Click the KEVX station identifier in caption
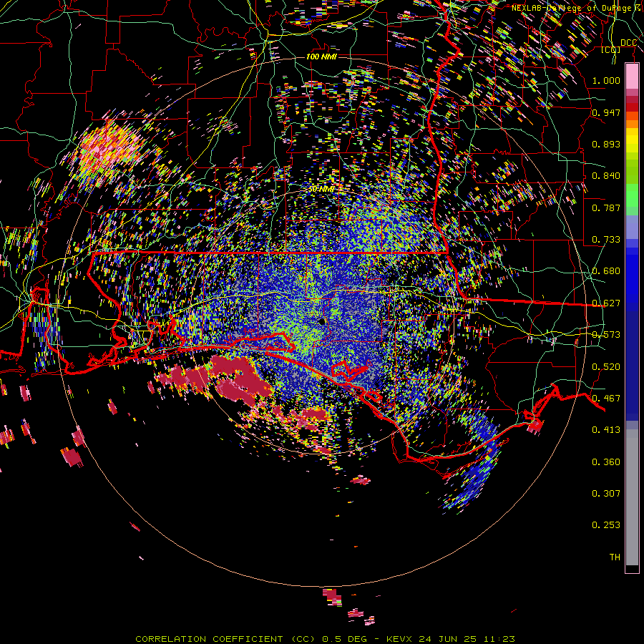The image size is (644, 644). (x=400, y=639)
